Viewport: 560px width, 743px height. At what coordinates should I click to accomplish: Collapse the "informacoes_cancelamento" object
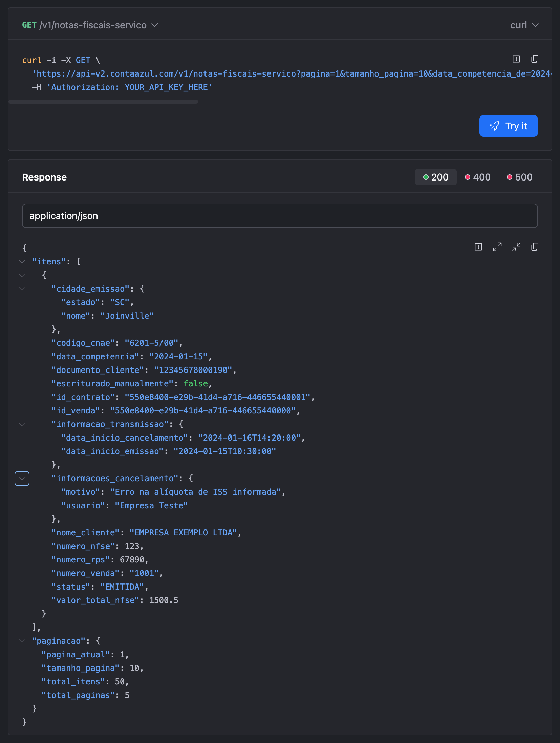click(x=22, y=479)
